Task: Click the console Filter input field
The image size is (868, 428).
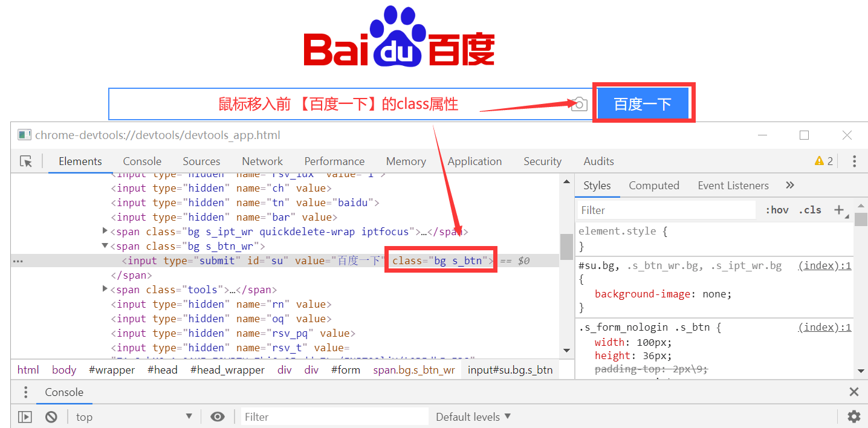Action: tap(334, 417)
